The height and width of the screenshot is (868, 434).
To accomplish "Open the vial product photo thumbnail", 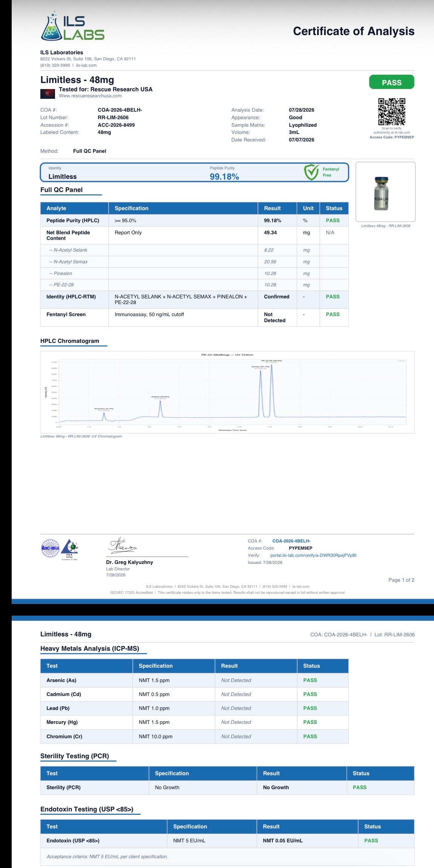I will (x=385, y=192).
